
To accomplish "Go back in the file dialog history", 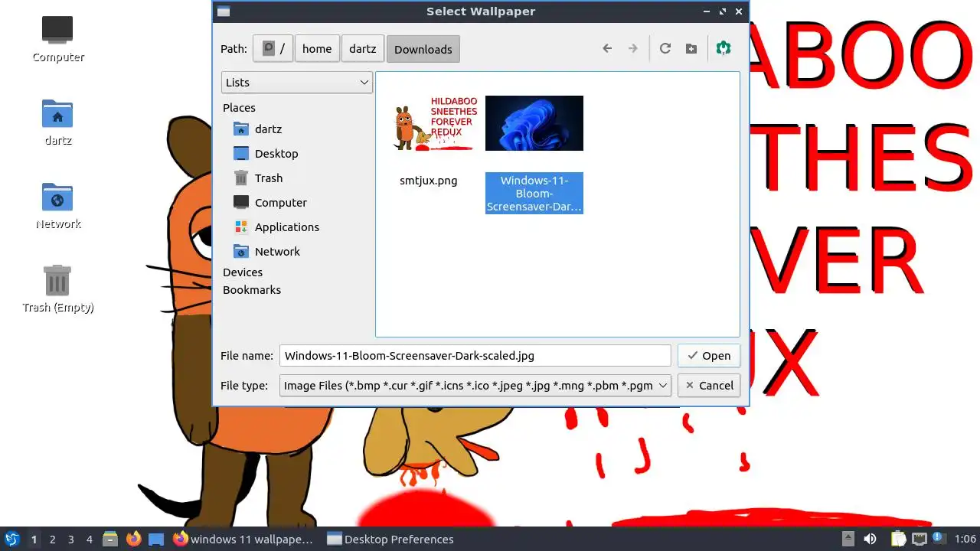I will pyautogui.click(x=607, y=48).
